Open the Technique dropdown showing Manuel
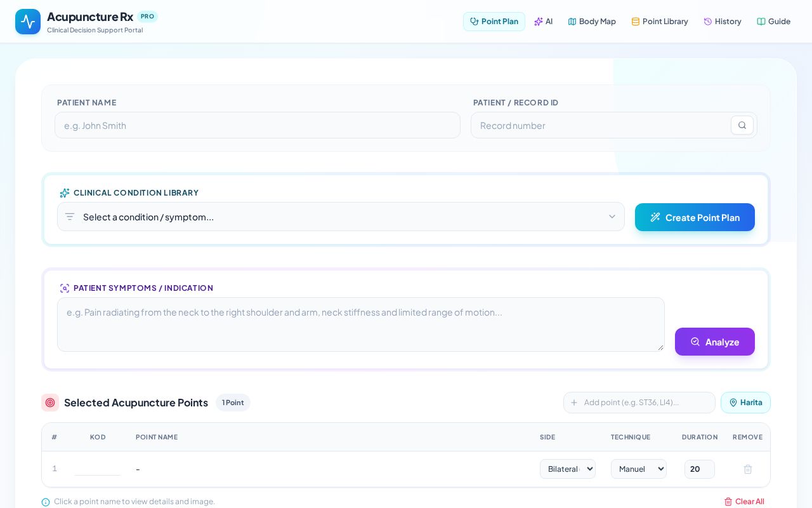This screenshot has width=812, height=508. click(639, 469)
